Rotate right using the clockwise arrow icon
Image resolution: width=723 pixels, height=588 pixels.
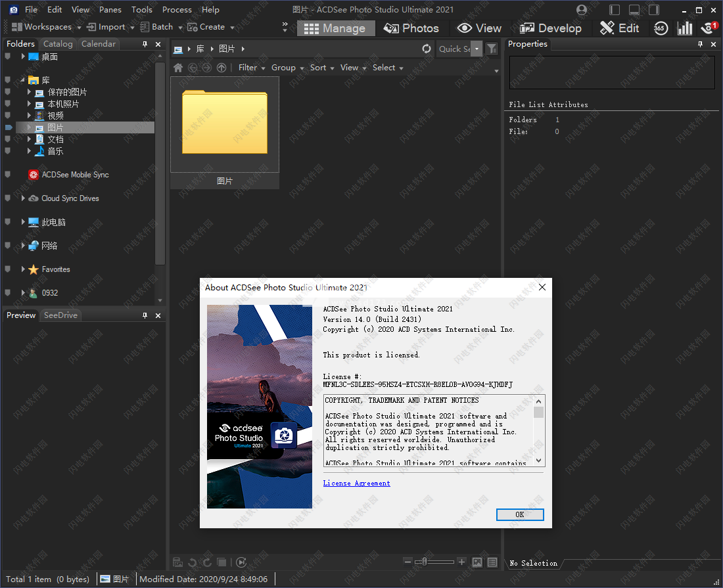(208, 562)
